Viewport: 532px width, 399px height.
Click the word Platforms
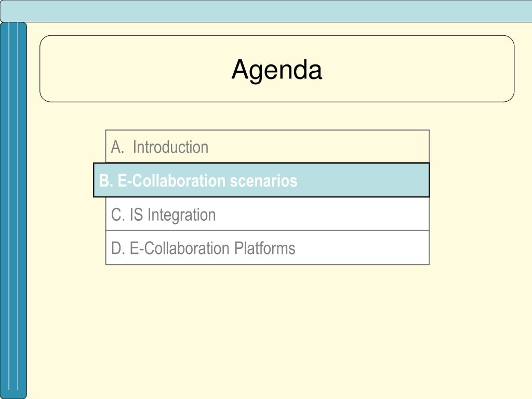pyautogui.click(x=264, y=248)
